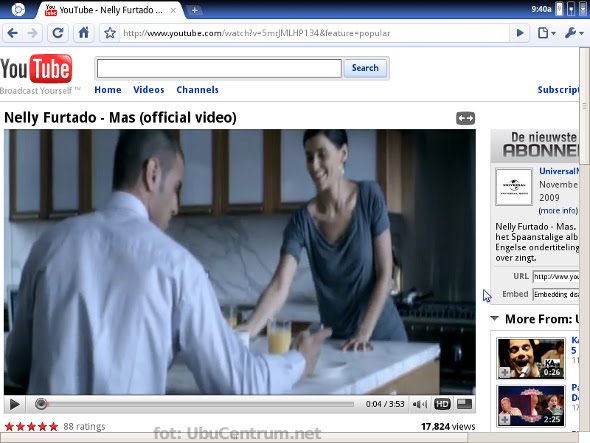
Task: Open the UniversalMusic channel link
Action: point(559,171)
